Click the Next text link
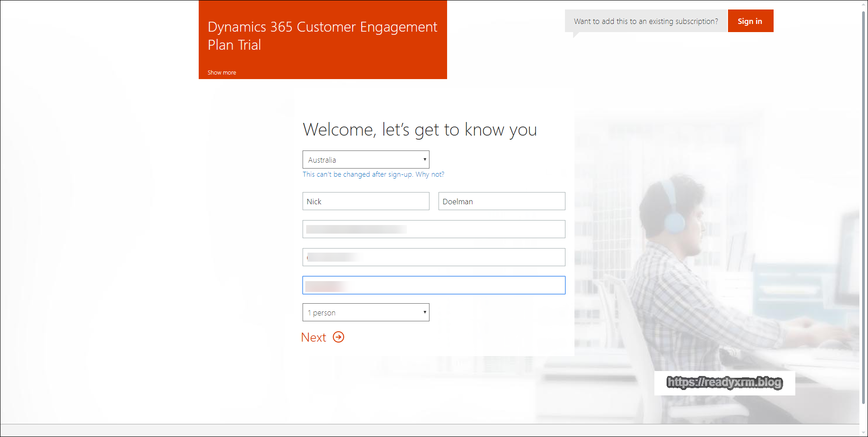 [314, 338]
